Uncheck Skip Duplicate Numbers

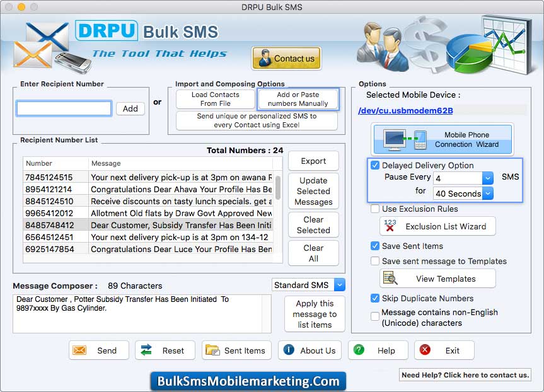(375, 298)
